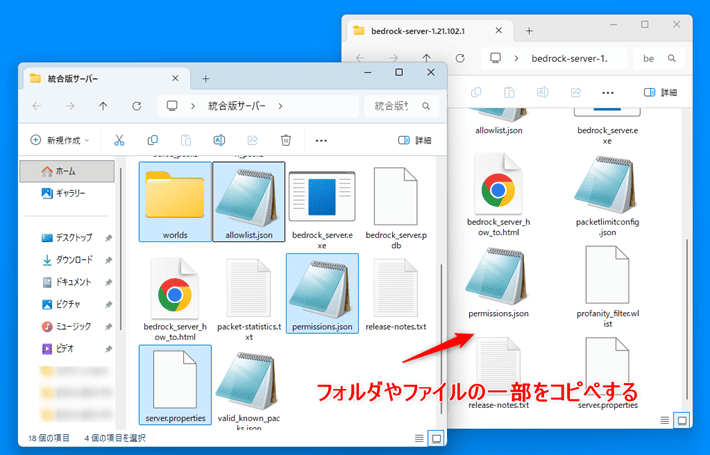Open the 新規作成 dropdown
The width and height of the screenshot is (710, 455).
click(60, 140)
